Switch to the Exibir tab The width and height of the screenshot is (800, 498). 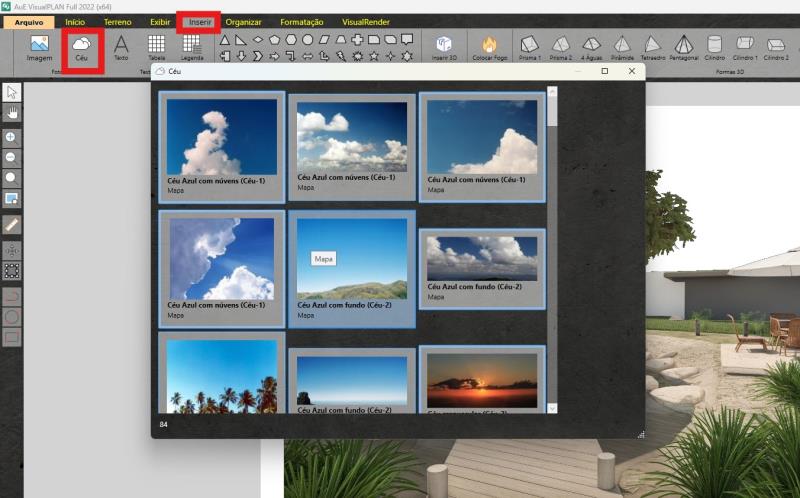[x=160, y=22]
